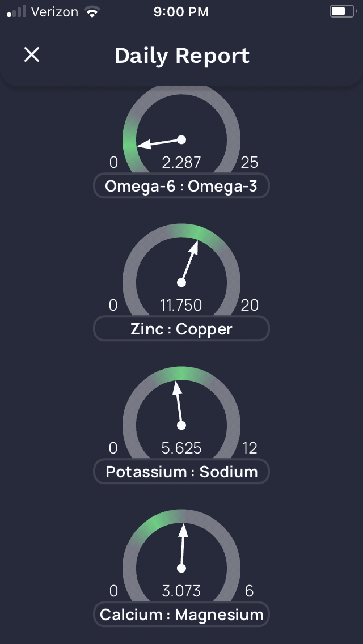363x644 pixels.
Task: Close the Daily Report screen
Action: tap(32, 54)
